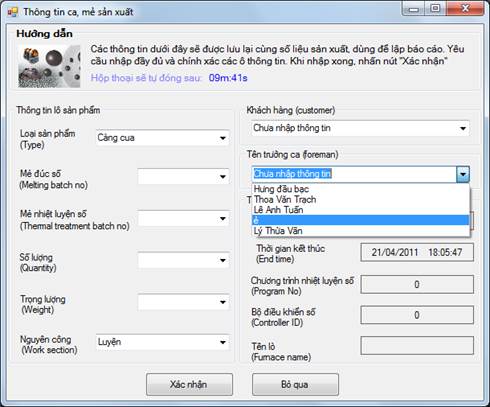Click the Controller ID field showing 0
The image size is (490, 407).
(x=417, y=315)
